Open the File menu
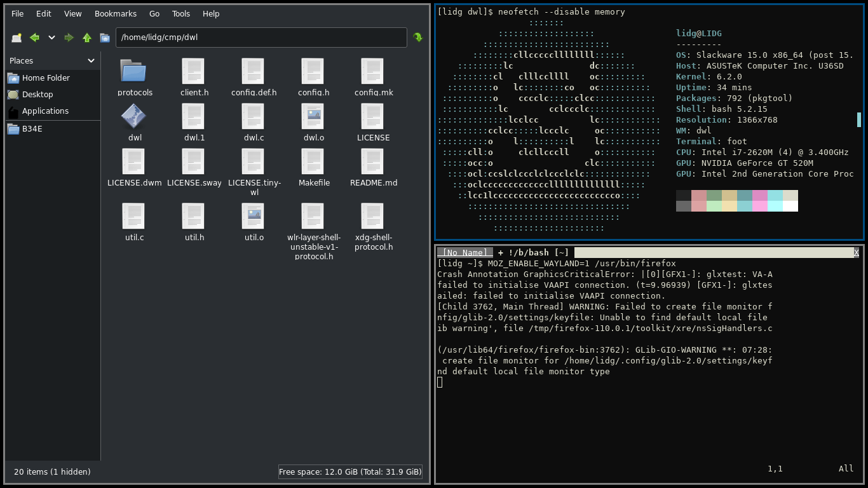The height and width of the screenshot is (488, 868). [x=18, y=13]
